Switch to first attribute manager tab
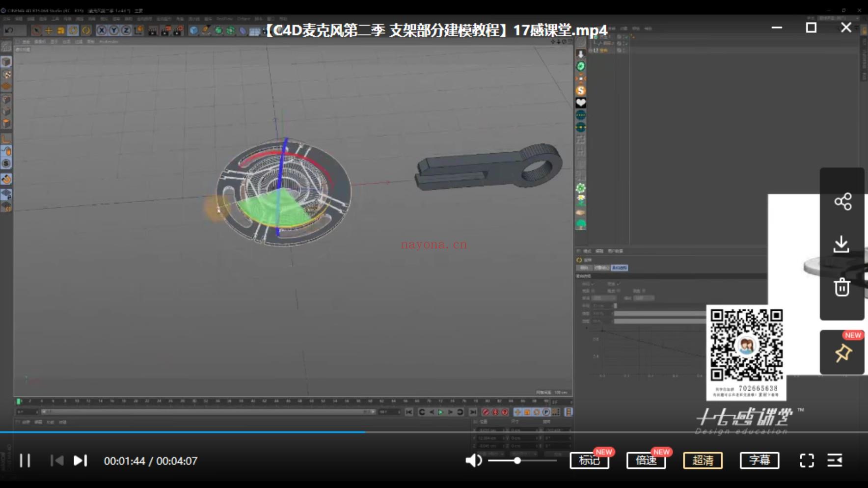The height and width of the screenshot is (488, 868). tap(584, 268)
